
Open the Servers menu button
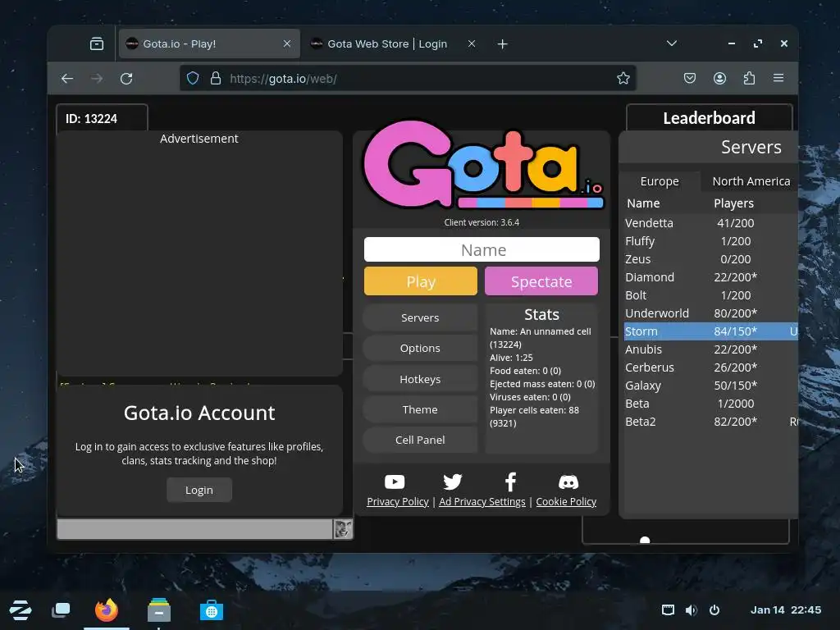click(420, 317)
